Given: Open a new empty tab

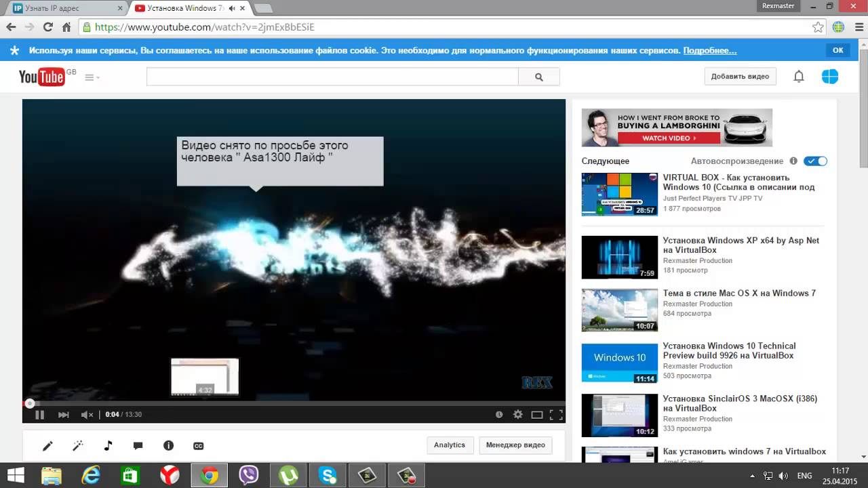Looking at the screenshot, I should pyautogui.click(x=263, y=8).
